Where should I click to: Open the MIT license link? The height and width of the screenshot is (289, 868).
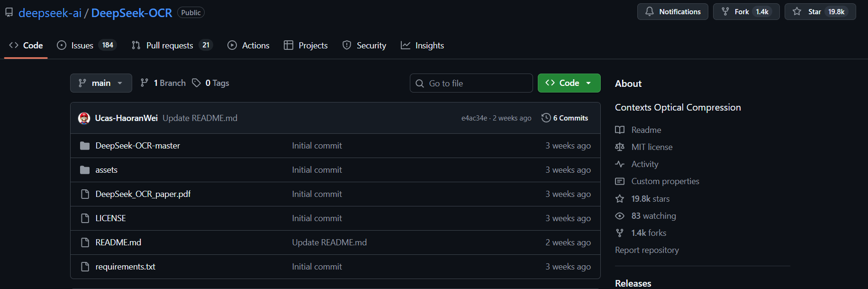(x=652, y=147)
